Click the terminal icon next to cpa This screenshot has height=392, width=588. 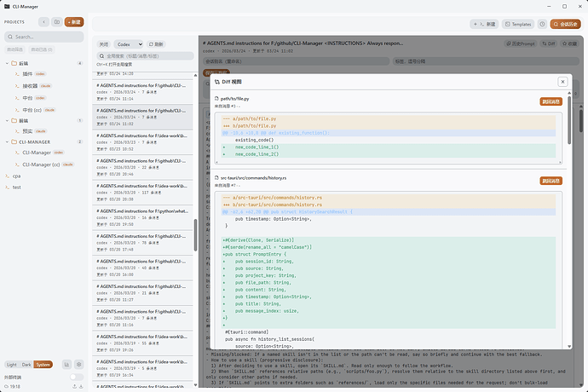click(7, 176)
